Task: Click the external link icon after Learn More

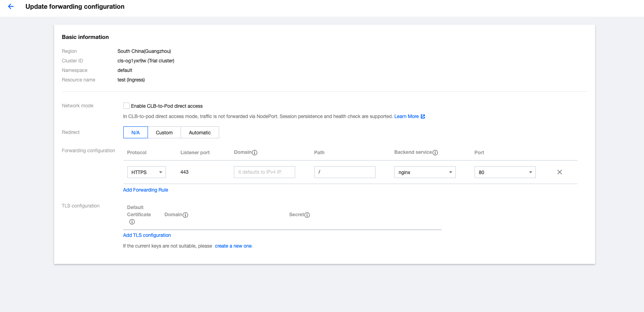Action: pyautogui.click(x=423, y=116)
